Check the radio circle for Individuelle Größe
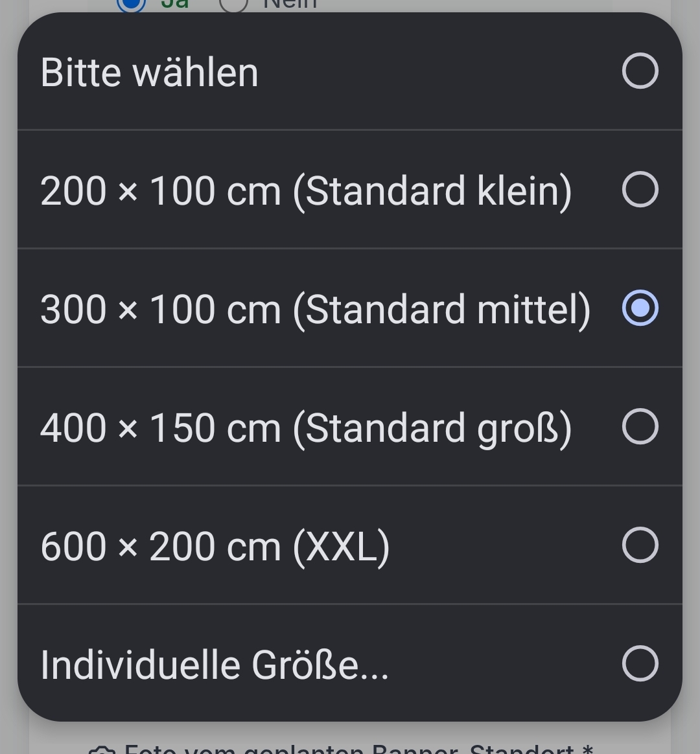The image size is (700, 754). 640,663
